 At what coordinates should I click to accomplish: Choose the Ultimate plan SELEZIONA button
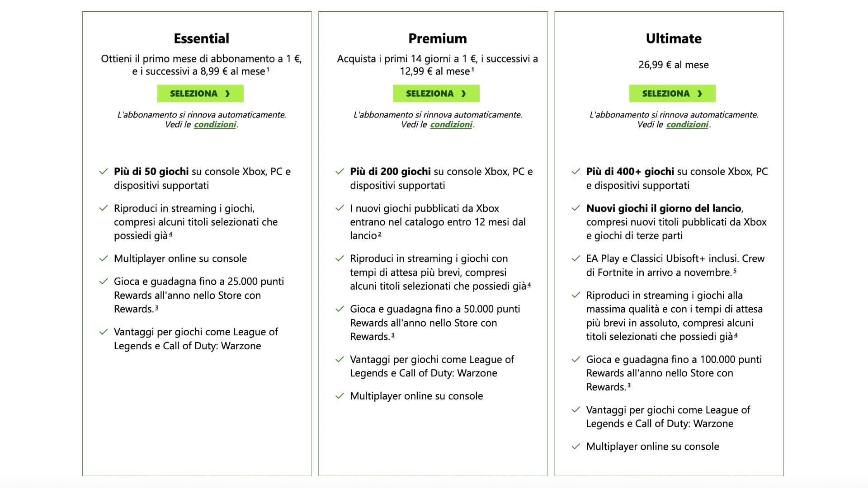pyautogui.click(x=672, y=94)
